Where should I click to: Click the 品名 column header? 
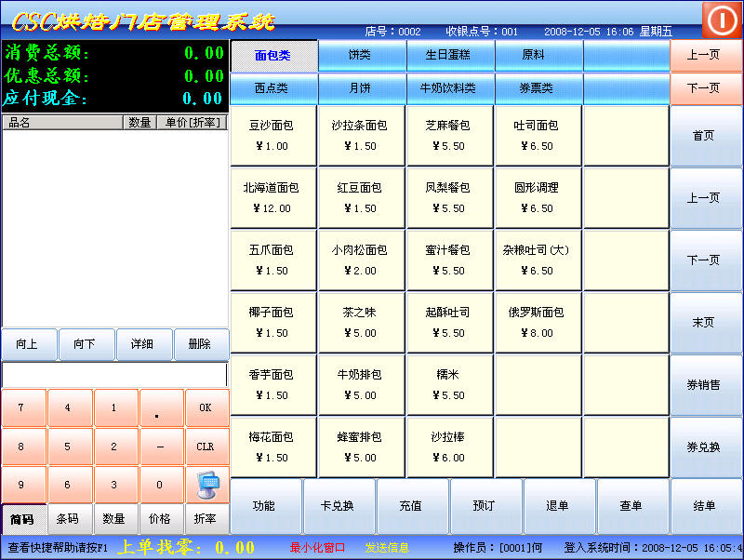coord(62,123)
